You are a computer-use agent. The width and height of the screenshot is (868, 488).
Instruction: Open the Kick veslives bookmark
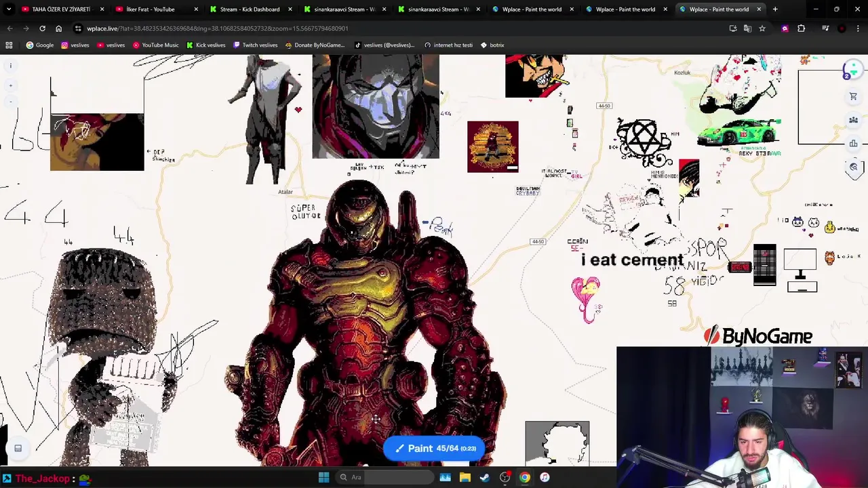pos(206,45)
